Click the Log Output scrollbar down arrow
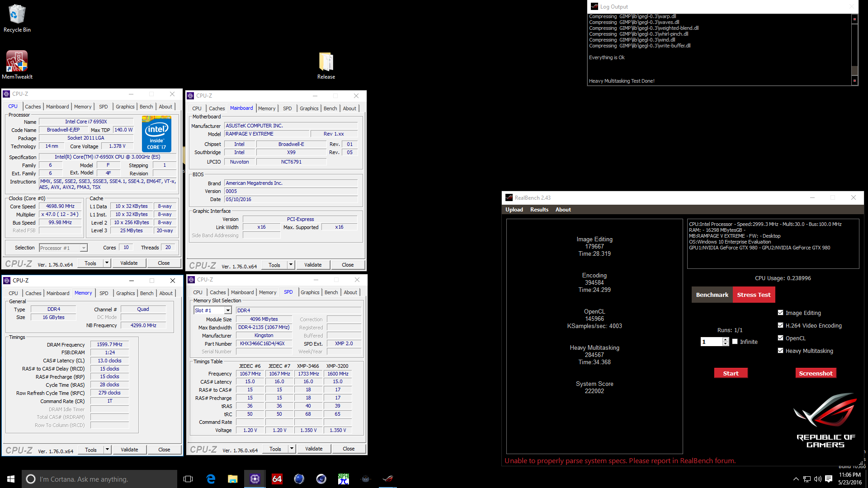This screenshot has height=488, width=868. [854, 80]
